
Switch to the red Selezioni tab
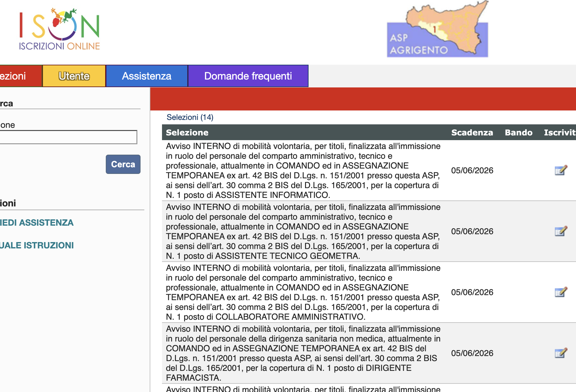coord(21,76)
